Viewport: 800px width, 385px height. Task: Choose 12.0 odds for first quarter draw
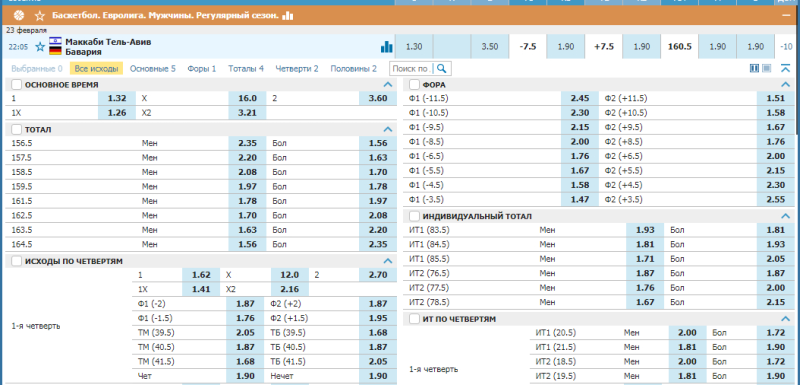click(x=290, y=275)
